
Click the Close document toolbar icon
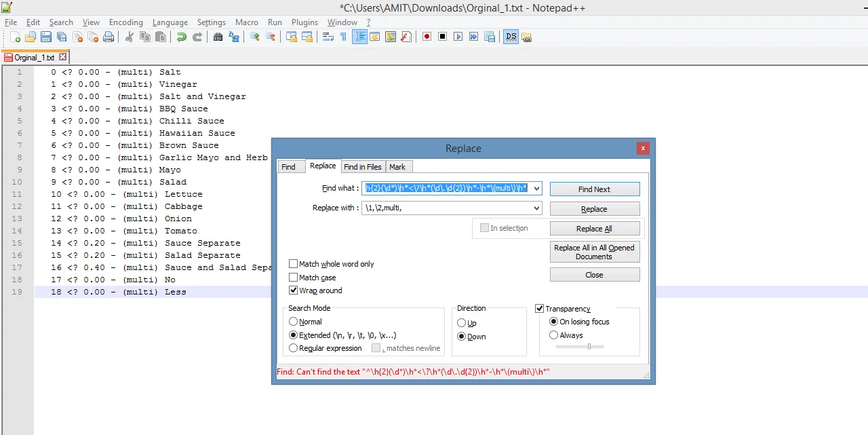[77, 37]
